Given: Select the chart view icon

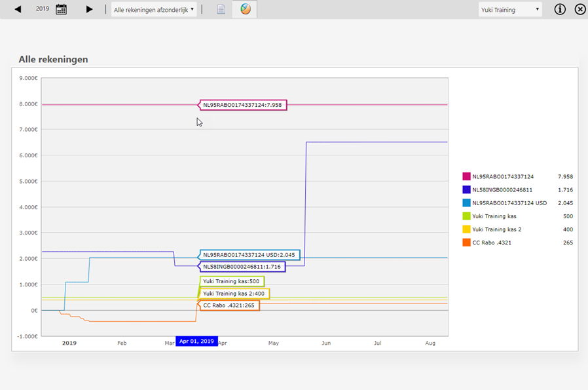Looking at the screenshot, I should pyautogui.click(x=245, y=9).
